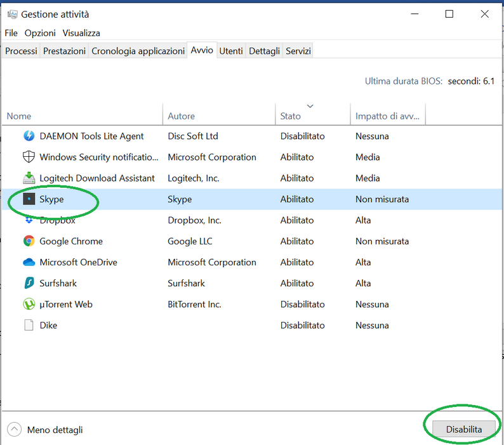504x445 pixels.
Task: Click Ultima durata BIOS value
Action: [x=471, y=81]
